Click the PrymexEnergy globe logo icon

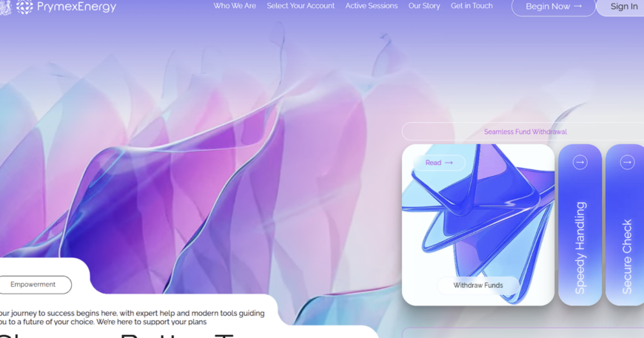point(24,7)
